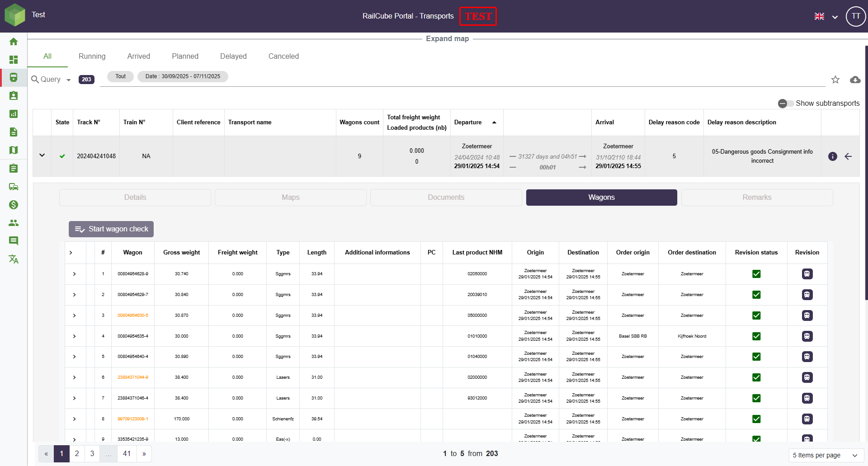Collapse the transport 202404241048 row
Screen dimensions: 868x466
42,155
